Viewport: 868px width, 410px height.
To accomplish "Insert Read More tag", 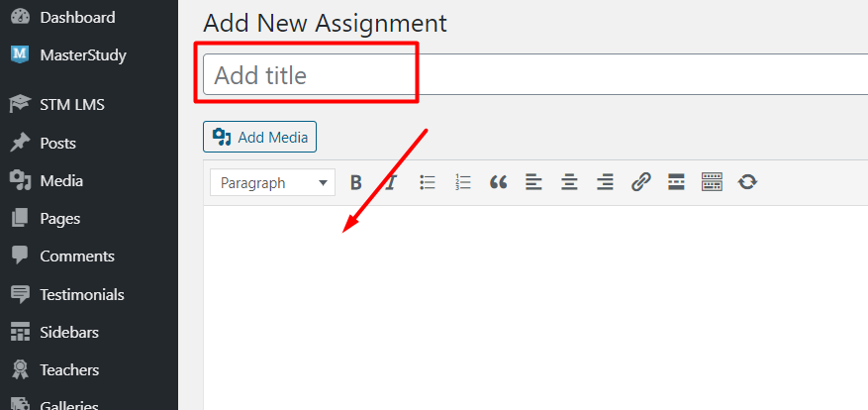I will [676, 182].
